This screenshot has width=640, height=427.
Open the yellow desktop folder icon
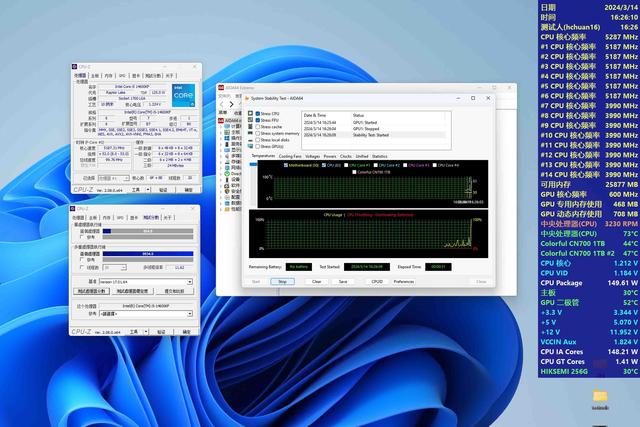[x=600, y=396]
